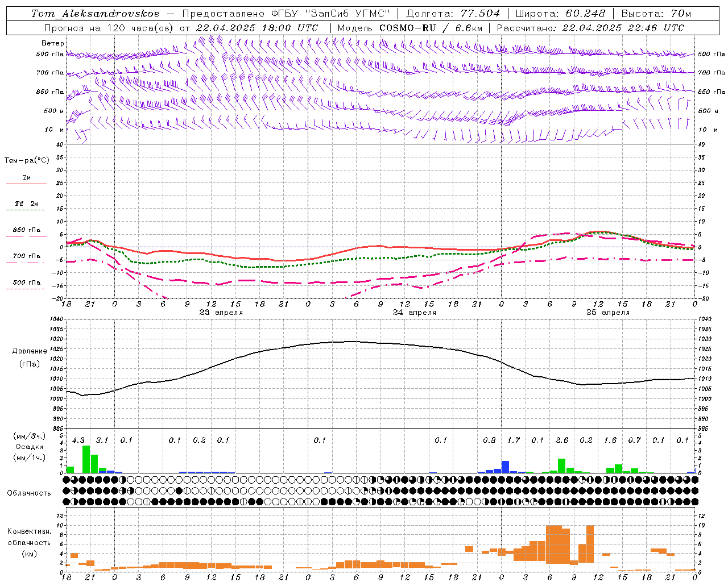
Task: Click the Осадки precipitation label
Action: point(29,447)
